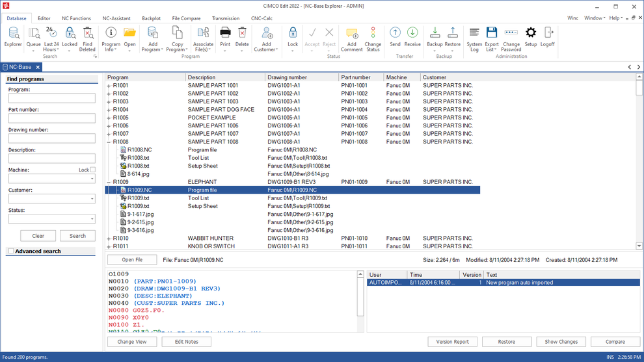
Task: Expand the R1010 program row
Action: 109,239
